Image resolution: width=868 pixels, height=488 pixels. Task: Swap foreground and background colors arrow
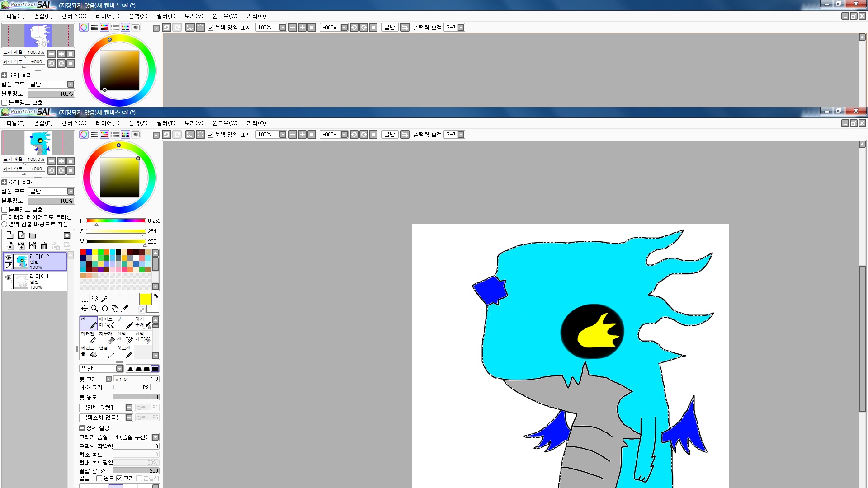(156, 296)
